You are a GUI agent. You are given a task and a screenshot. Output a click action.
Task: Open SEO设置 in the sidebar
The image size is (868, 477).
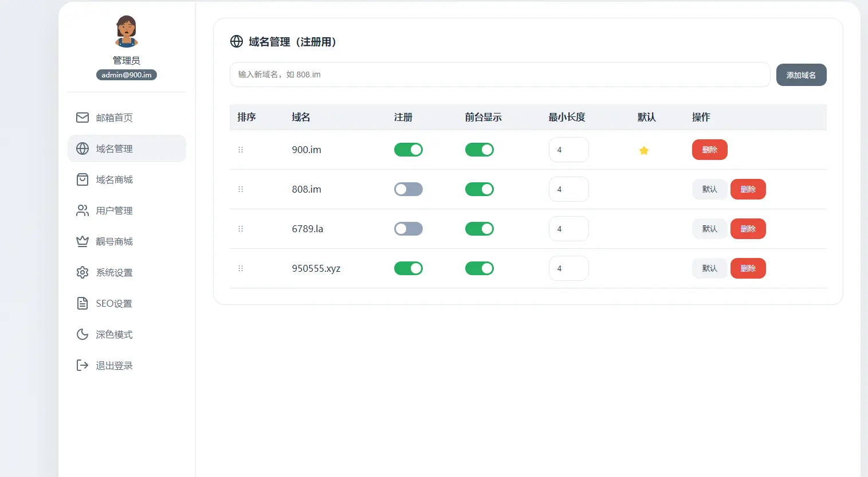click(127, 303)
